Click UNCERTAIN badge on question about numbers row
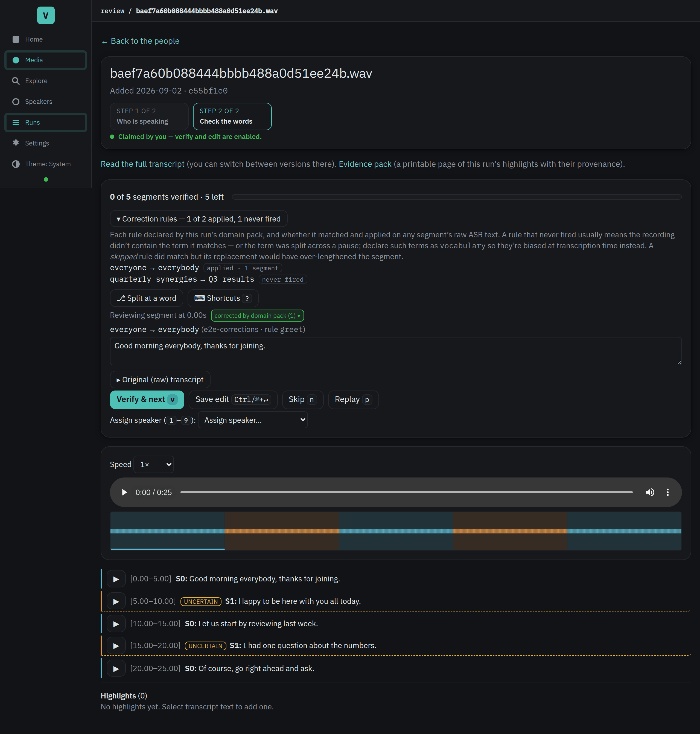This screenshot has height=734, width=700. [x=205, y=646]
